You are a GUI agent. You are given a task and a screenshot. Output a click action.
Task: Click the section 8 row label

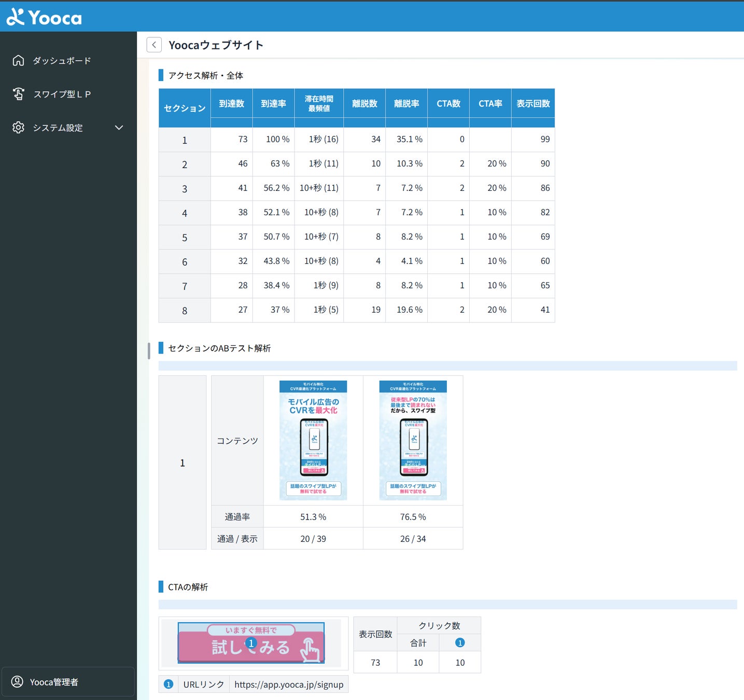click(185, 311)
